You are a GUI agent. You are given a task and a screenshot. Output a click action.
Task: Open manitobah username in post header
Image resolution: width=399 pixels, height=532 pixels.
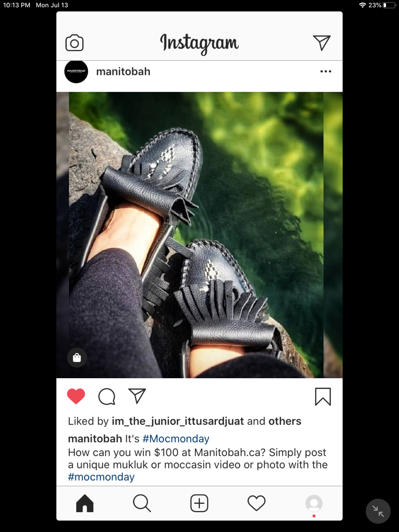click(x=123, y=72)
